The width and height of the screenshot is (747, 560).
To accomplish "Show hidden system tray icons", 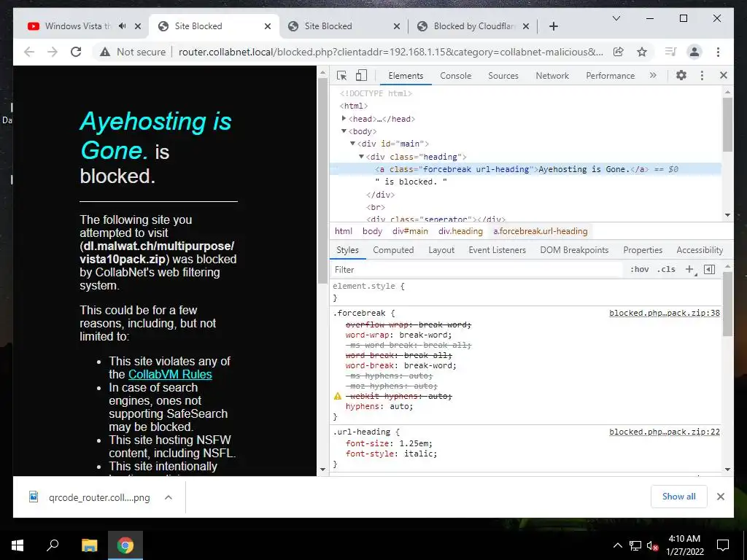I will [x=617, y=545].
